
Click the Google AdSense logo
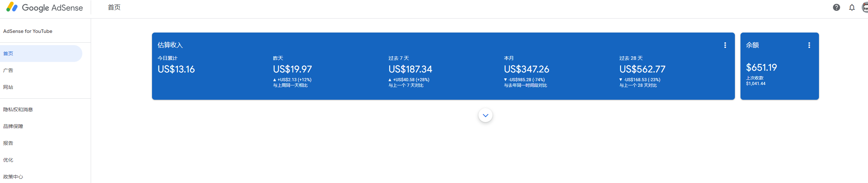45,8
